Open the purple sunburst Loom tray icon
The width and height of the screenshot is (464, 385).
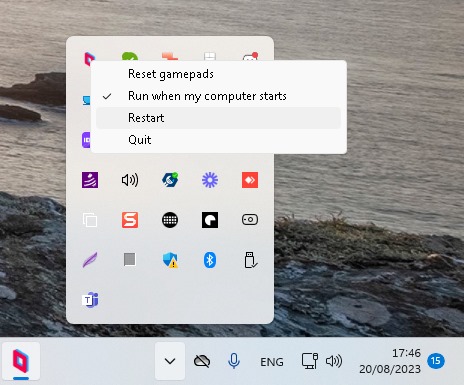click(210, 180)
